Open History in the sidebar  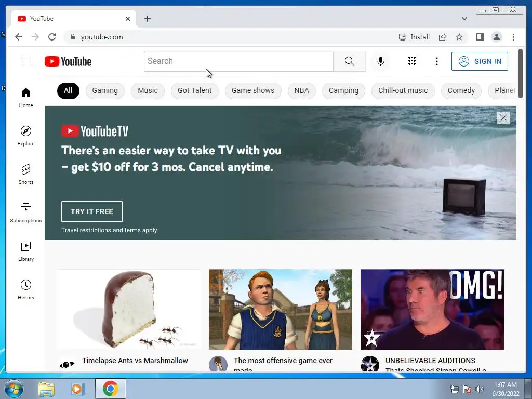(26, 289)
